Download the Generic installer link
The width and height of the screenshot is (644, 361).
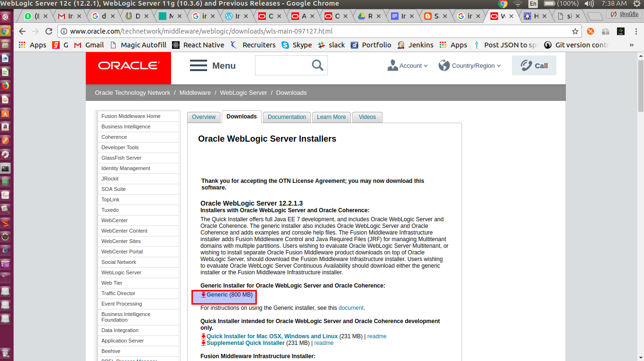(217, 295)
